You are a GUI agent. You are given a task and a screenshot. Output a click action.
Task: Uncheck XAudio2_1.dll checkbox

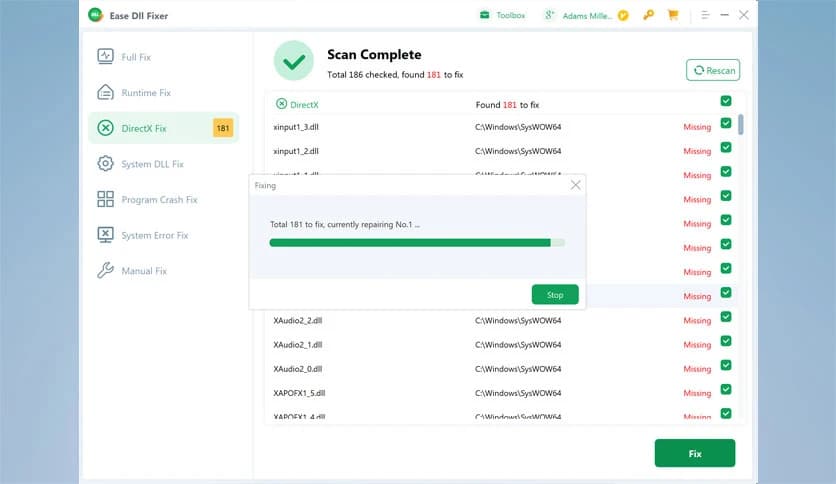point(726,341)
